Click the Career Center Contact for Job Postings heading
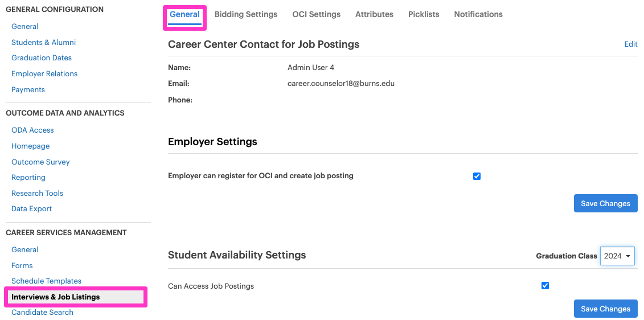The height and width of the screenshot is (320, 644). [x=264, y=44]
